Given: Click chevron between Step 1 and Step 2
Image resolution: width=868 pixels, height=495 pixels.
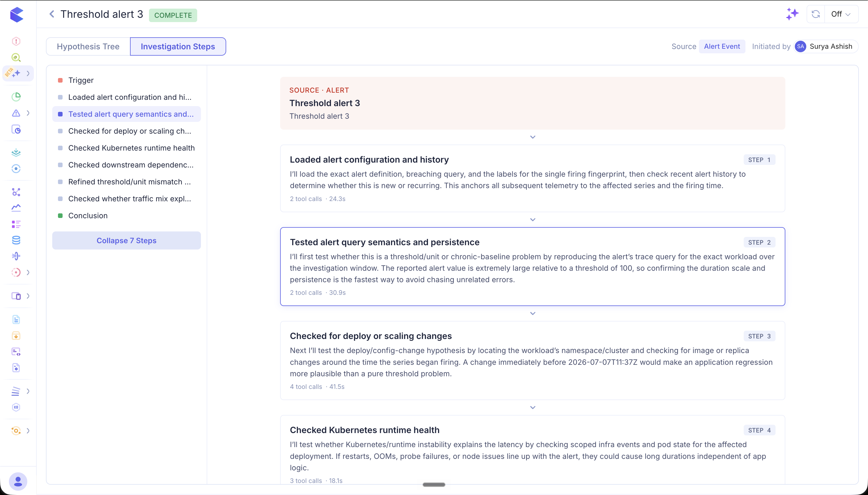Looking at the screenshot, I should (532, 220).
